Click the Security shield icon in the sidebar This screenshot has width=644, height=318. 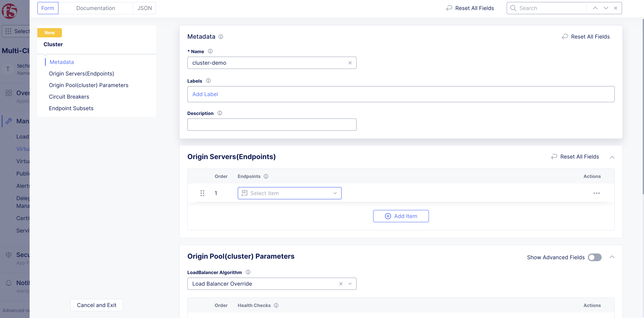coord(9,255)
